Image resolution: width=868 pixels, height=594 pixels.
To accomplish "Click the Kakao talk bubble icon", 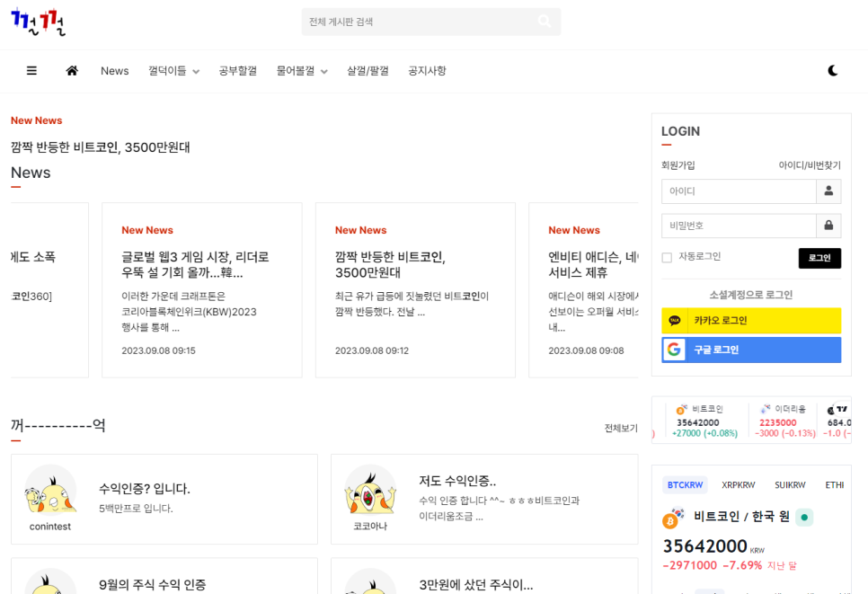I will tap(674, 321).
